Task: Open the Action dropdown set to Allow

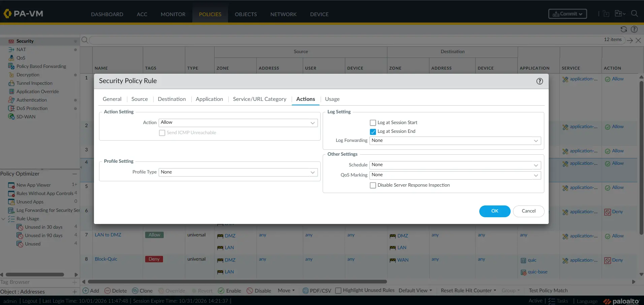Action: (x=238, y=123)
